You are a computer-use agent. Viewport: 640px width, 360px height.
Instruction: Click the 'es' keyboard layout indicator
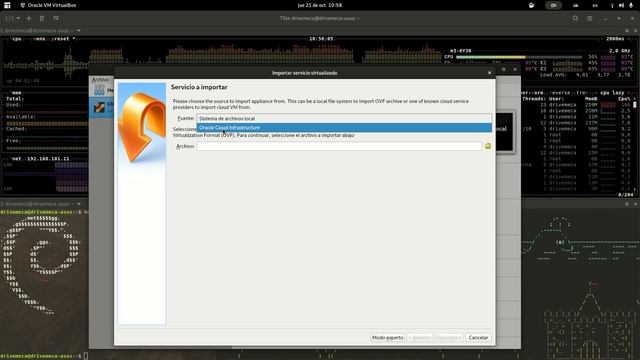point(595,5)
